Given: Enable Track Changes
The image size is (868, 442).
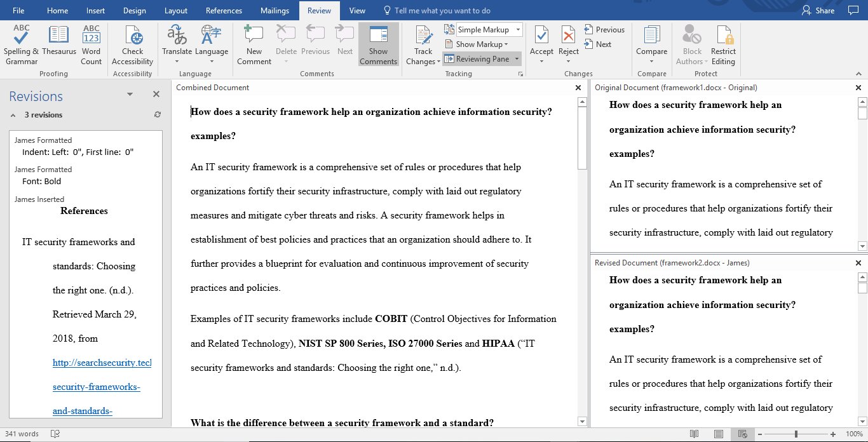Looking at the screenshot, I should (x=422, y=43).
